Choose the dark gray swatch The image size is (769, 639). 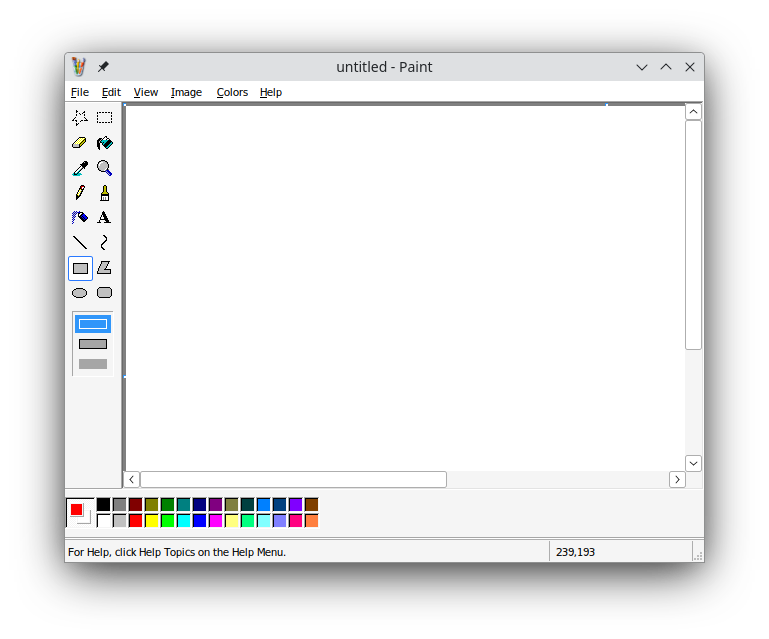(120, 505)
